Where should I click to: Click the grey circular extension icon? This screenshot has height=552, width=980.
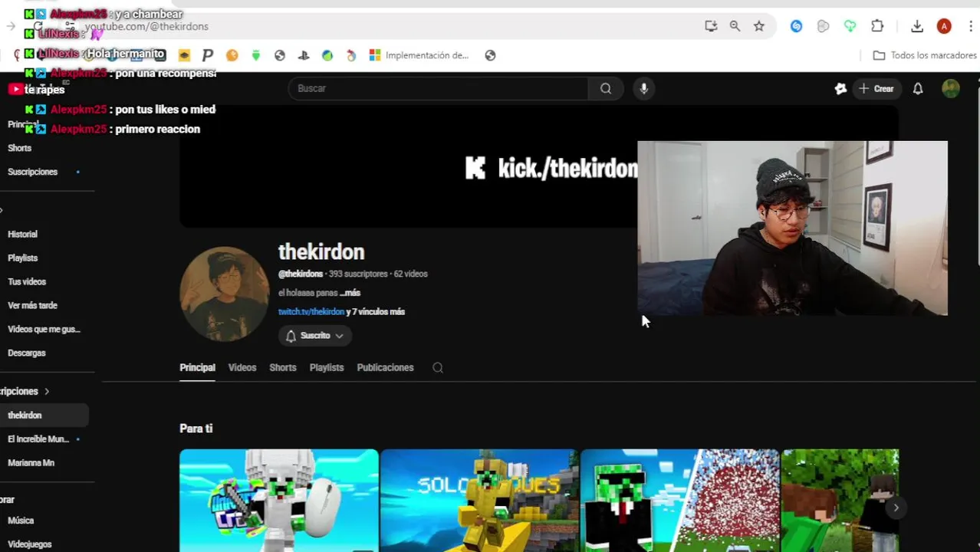pyautogui.click(x=823, y=26)
